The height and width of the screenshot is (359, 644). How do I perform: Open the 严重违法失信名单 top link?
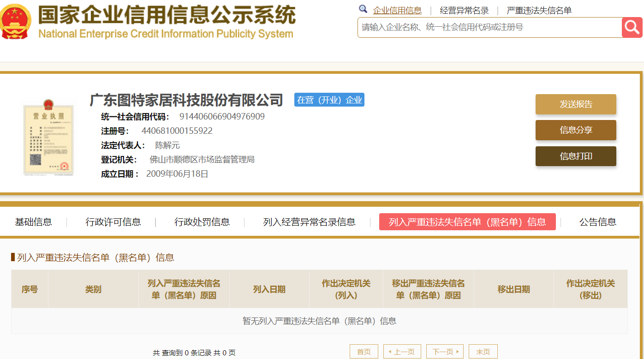[539, 11]
